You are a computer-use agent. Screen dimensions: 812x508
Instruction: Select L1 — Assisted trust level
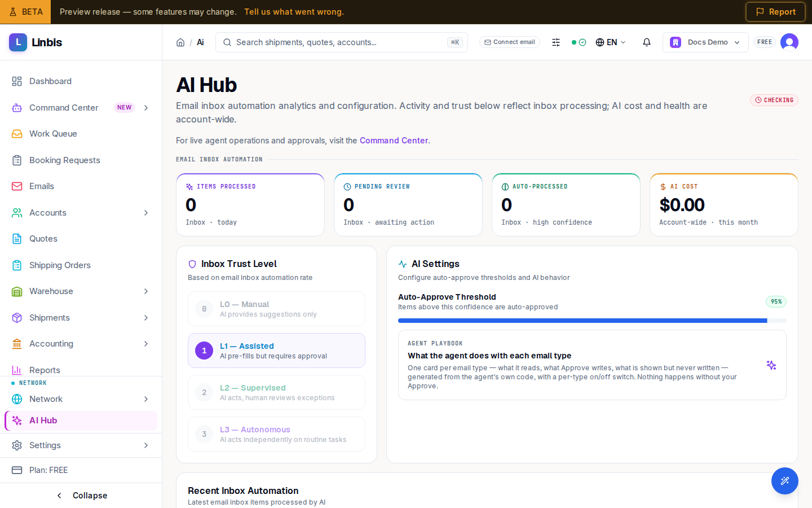276,351
